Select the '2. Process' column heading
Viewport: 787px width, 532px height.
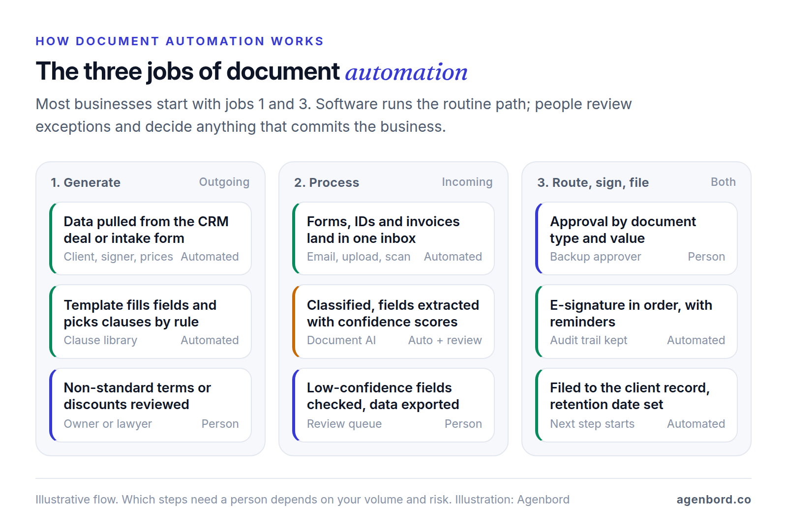coord(327,182)
